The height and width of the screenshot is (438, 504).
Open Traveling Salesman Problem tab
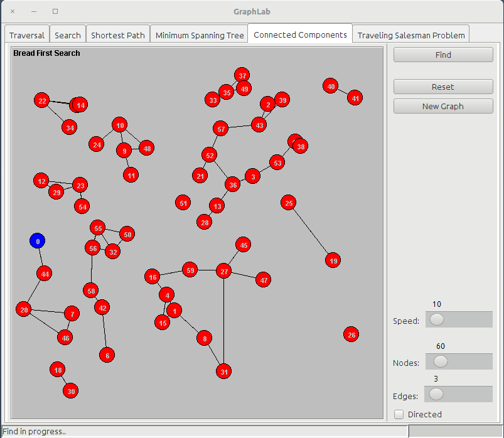(411, 35)
